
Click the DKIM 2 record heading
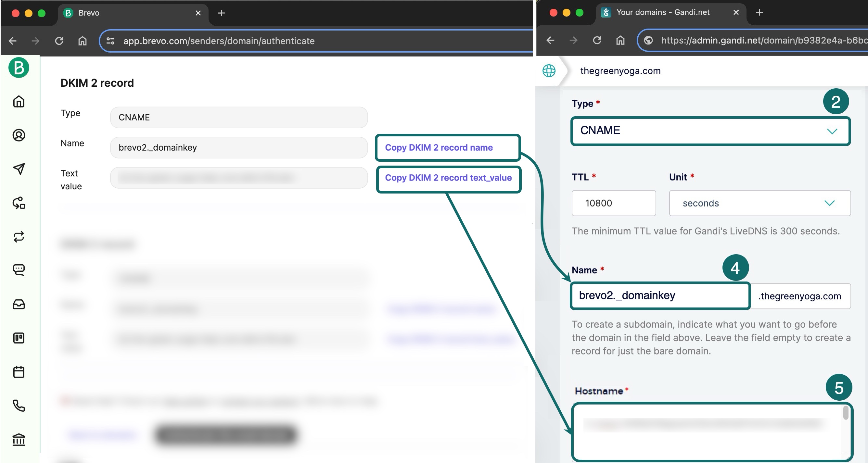tap(97, 83)
